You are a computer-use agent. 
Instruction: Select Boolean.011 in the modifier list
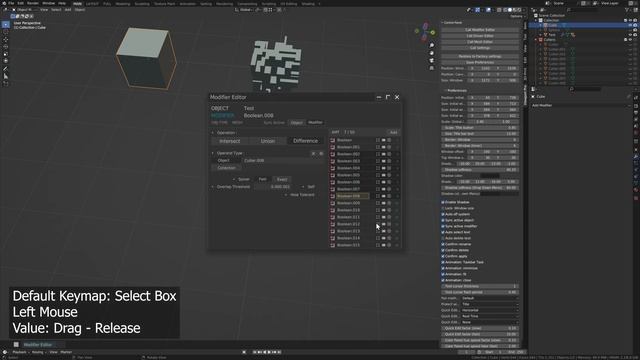[x=348, y=217]
